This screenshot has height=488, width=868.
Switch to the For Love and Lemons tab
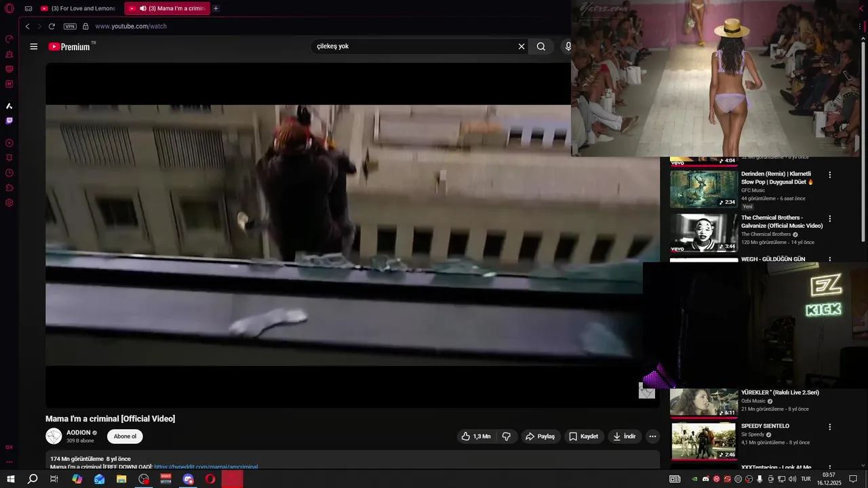[x=79, y=9]
